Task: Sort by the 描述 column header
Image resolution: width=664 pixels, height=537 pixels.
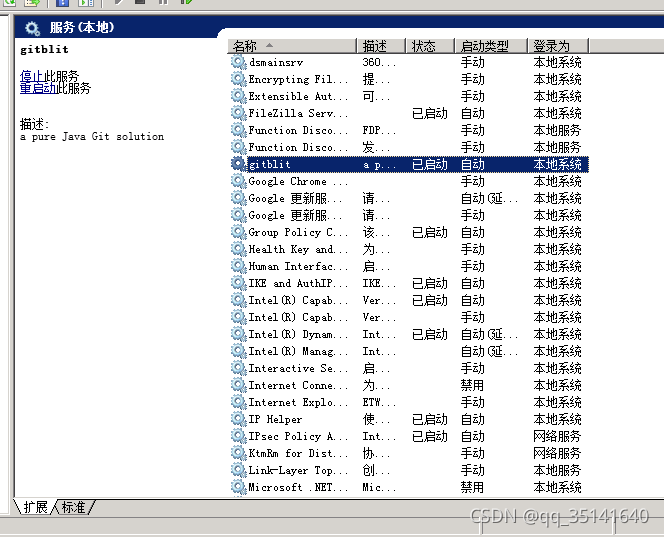Action: pos(381,45)
